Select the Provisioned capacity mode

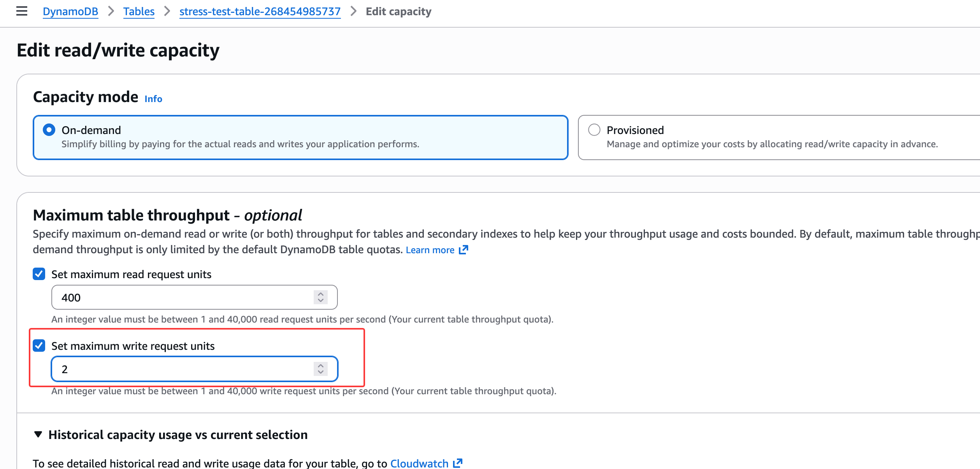coord(594,130)
